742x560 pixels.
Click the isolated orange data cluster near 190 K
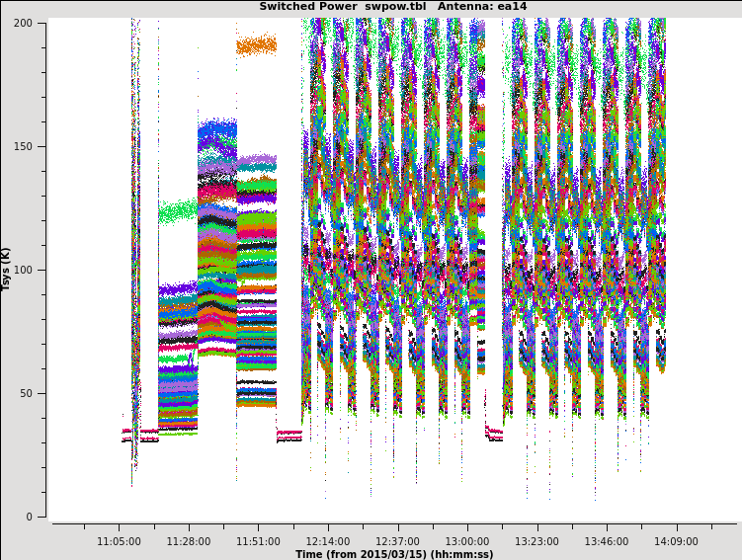pos(257,45)
